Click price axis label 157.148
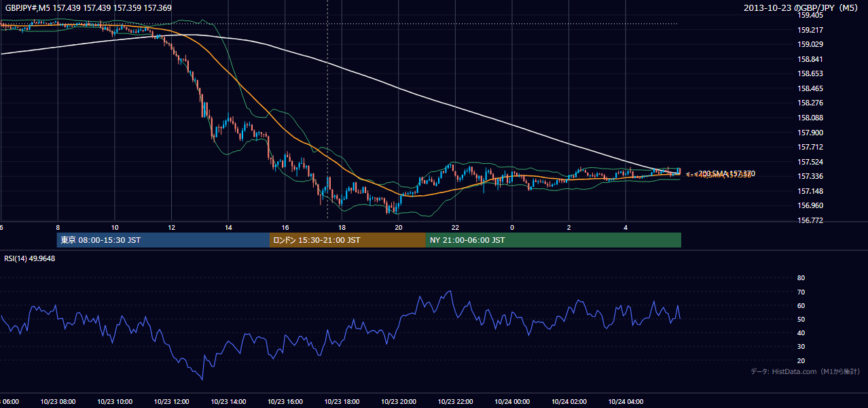The image size is (868, 408). pos(810,191)
